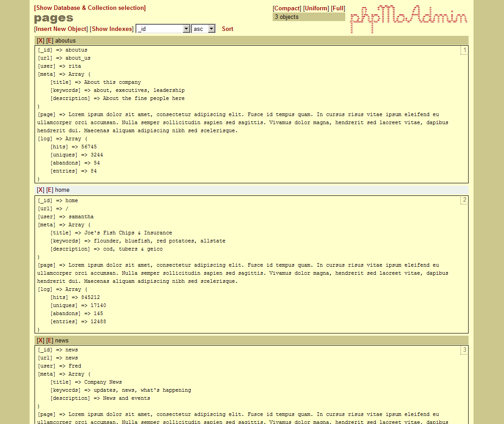Click the news object header name

point(62,341)
